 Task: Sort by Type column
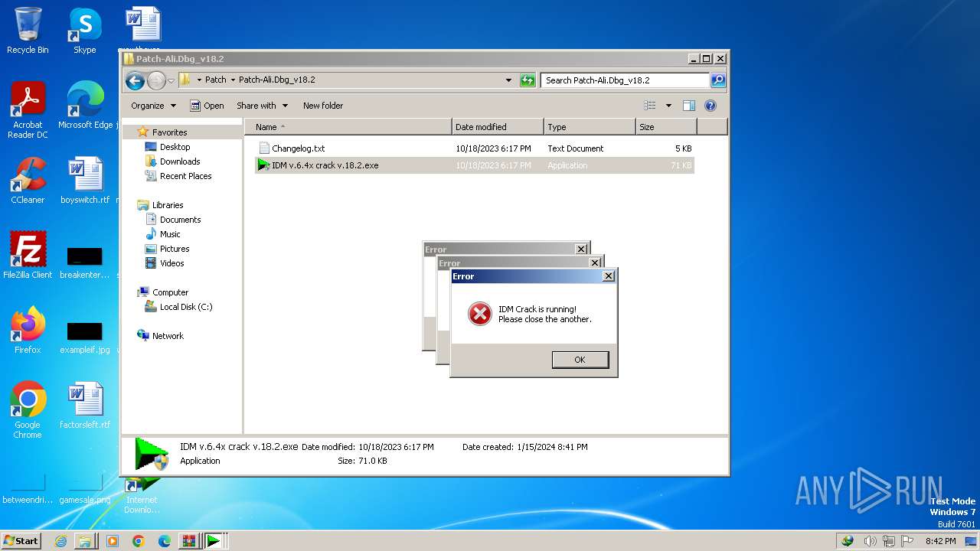590,127
